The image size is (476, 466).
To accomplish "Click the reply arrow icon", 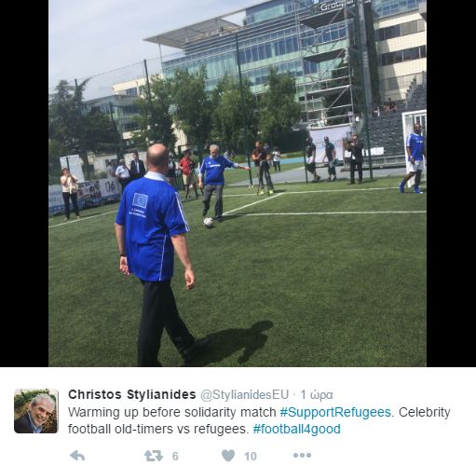I will [x=77, y=456].
